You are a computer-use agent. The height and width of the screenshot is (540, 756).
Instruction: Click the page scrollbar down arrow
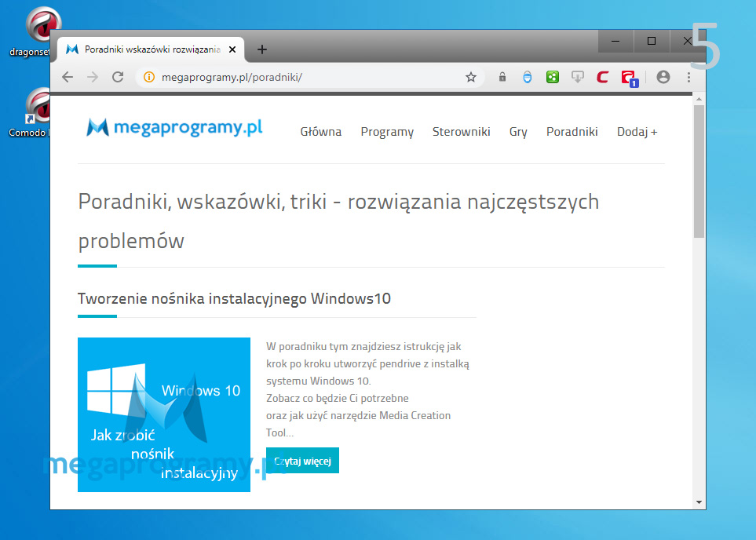[x=699, y=502]
